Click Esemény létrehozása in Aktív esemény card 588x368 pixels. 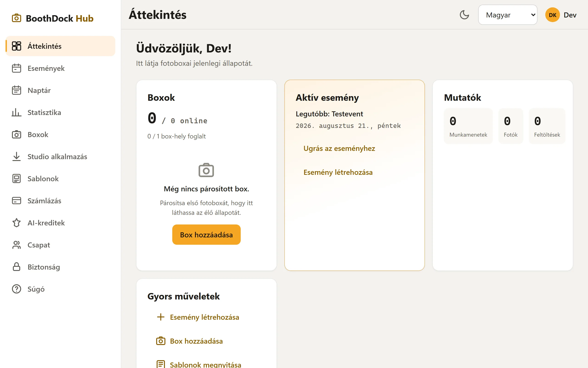pos(338,172)
